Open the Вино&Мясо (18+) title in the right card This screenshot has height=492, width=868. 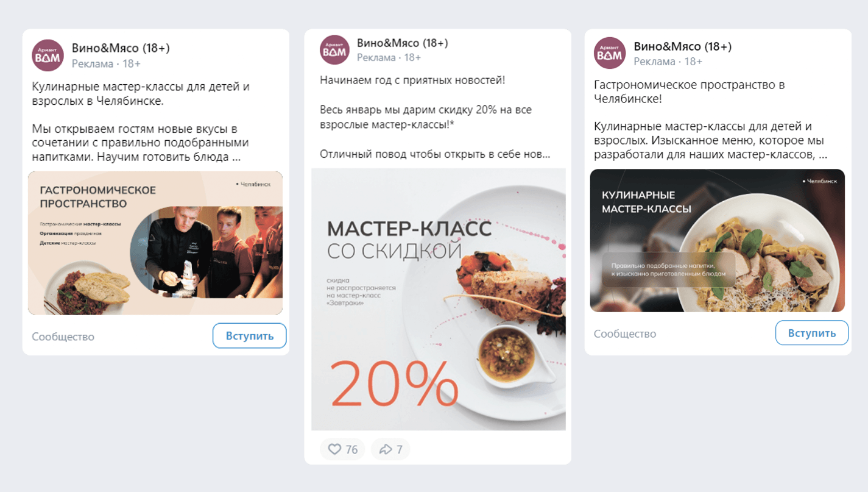pos(683,46)
